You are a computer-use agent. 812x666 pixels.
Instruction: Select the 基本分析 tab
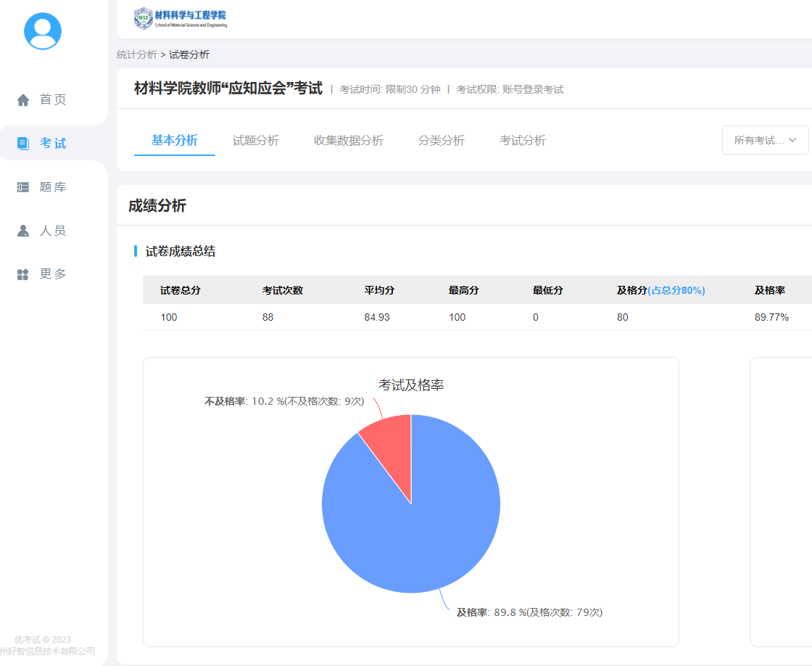click(174, 141)
